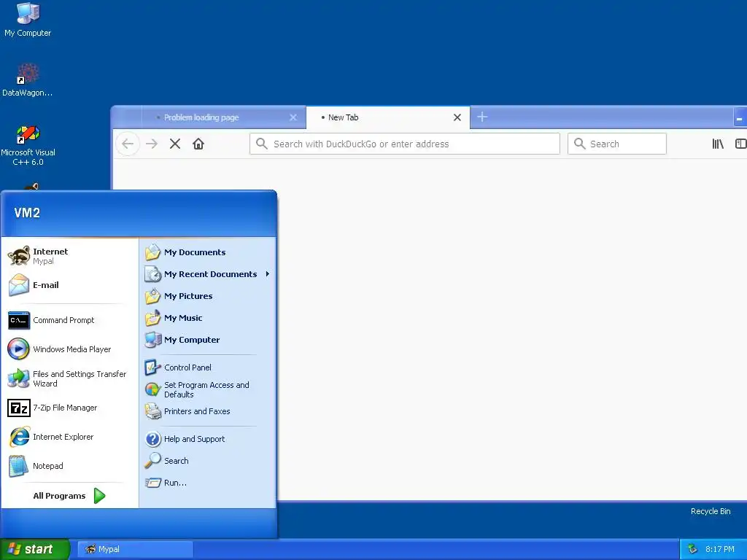The image size is (747, 560).
Task: Click the DuckDuckGo address bar
Action: pos(404,144)
